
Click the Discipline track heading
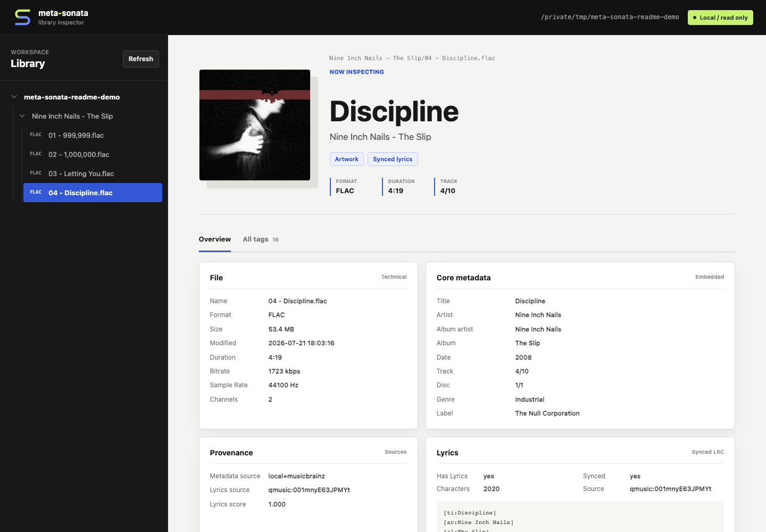click(x=394, y=112)
